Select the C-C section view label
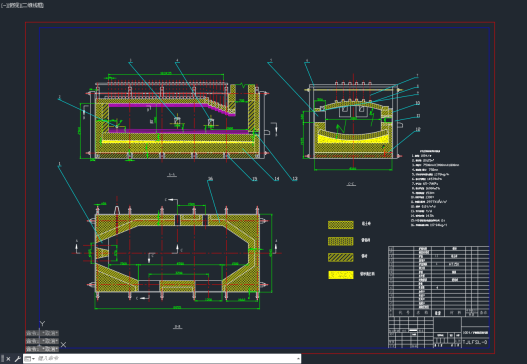Image resolution: width=527 pixels, height=364 pixels. (x=351, y=184)
